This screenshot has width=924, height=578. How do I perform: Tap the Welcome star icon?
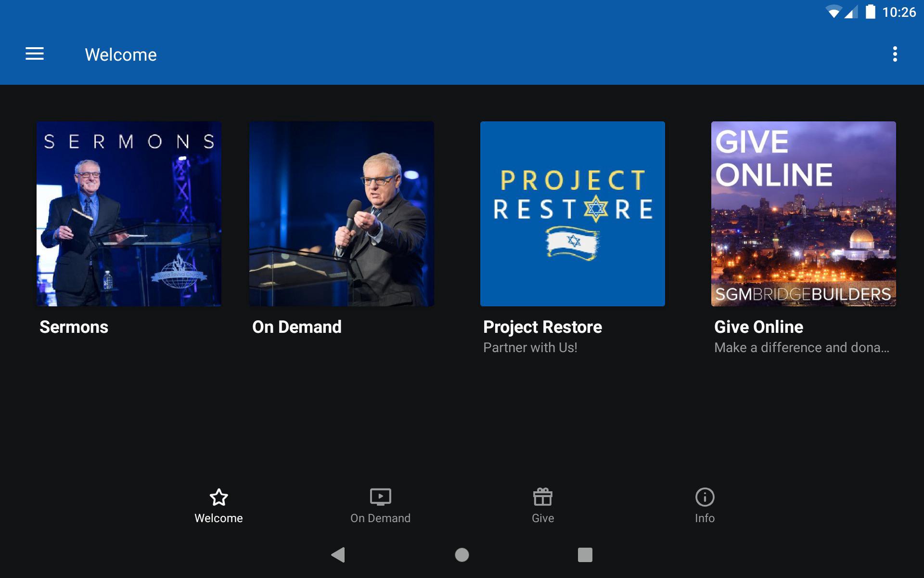(218, 497)
